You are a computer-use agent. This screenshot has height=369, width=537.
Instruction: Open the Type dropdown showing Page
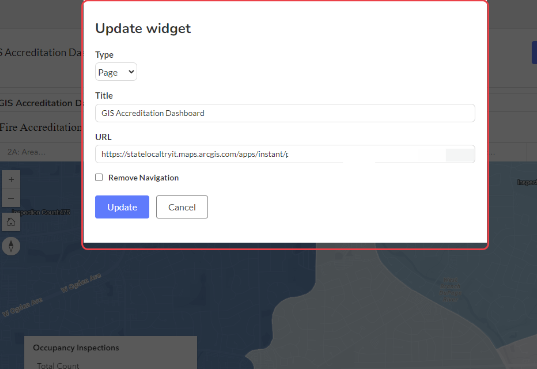click(x=116, y=72)
